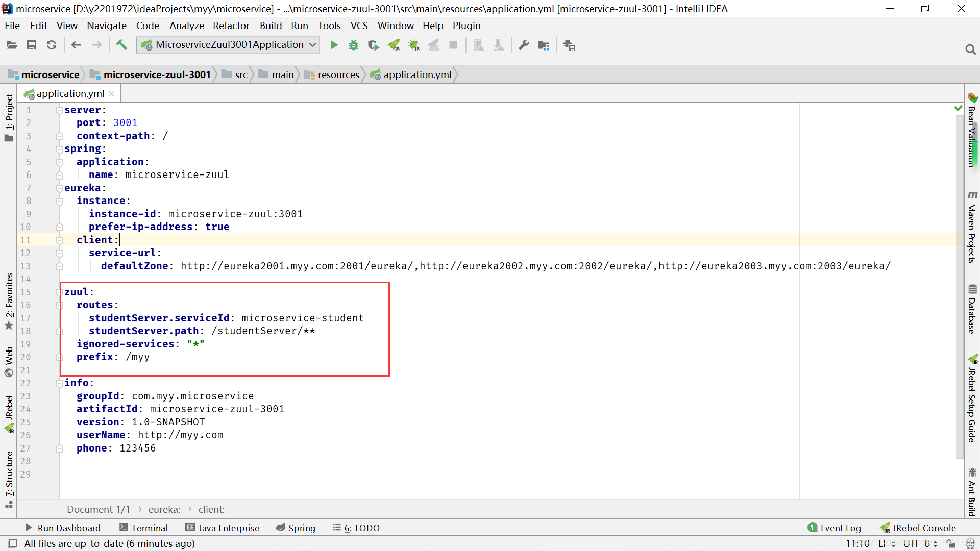The height and width of the screenshot is (551, 980).
Task: Run MicroserviceZuul3001Application with green play button
Action: point(334,45)
